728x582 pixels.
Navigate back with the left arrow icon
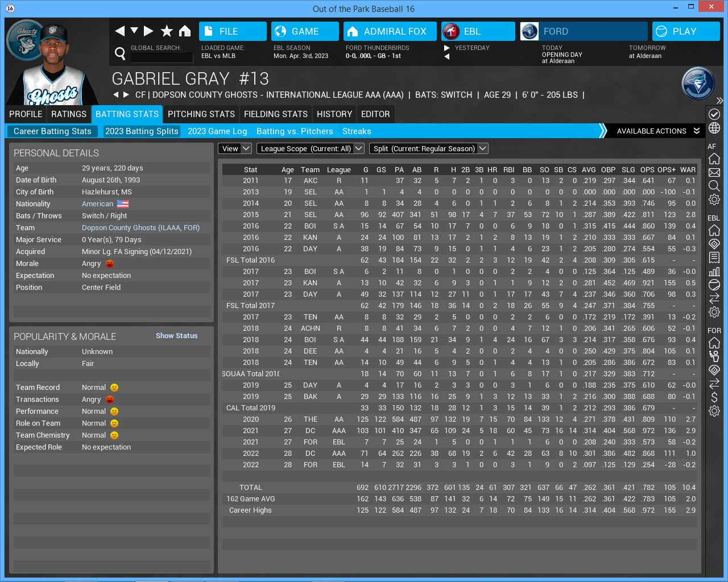(x=119, y=31)
